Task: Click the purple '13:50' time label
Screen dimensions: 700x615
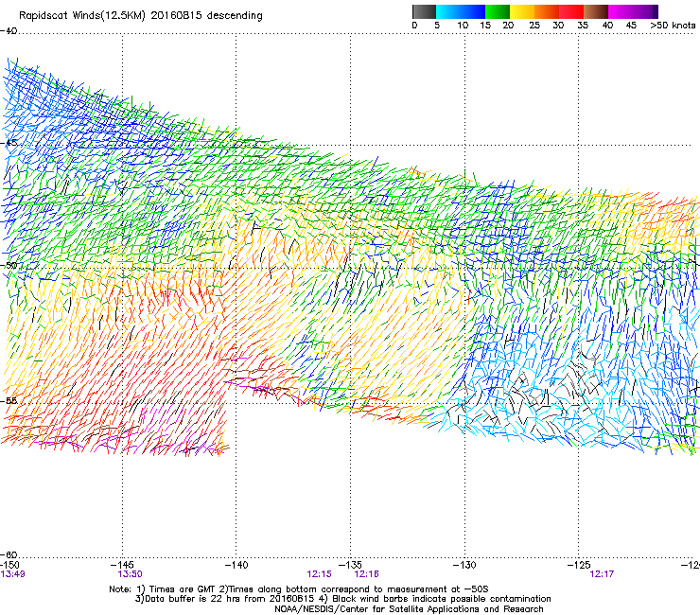Action: tap(130, 574)
